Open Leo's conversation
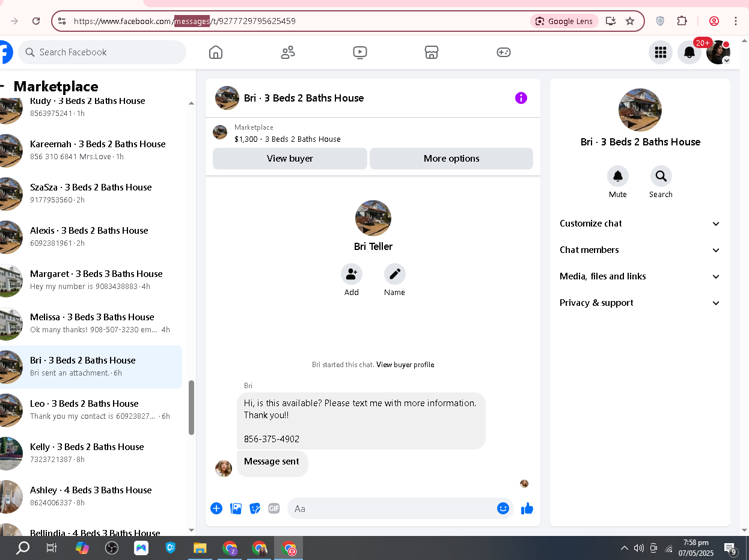 tap(91, 410)
